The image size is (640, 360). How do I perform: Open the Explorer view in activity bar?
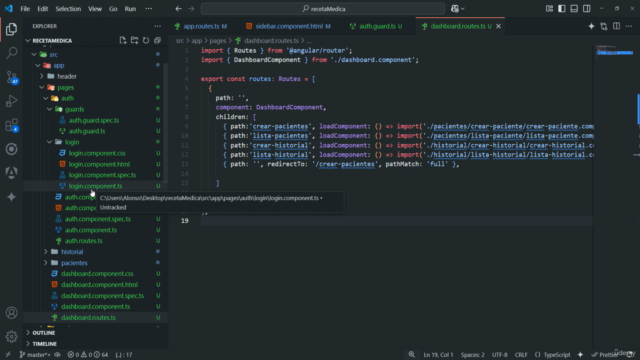point(11,29)
